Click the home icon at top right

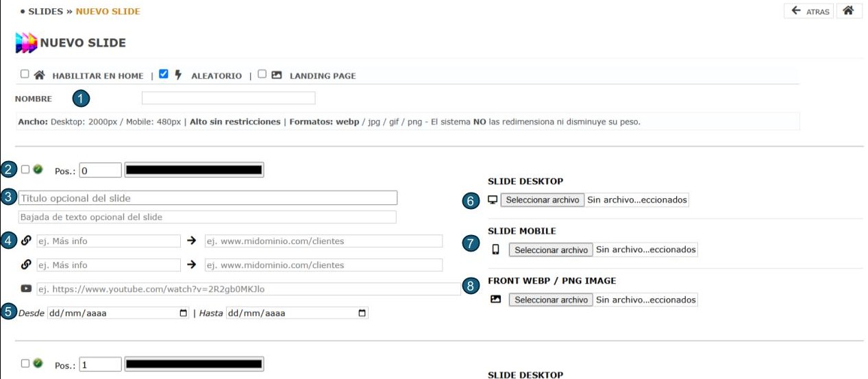(x=848, y=11)
